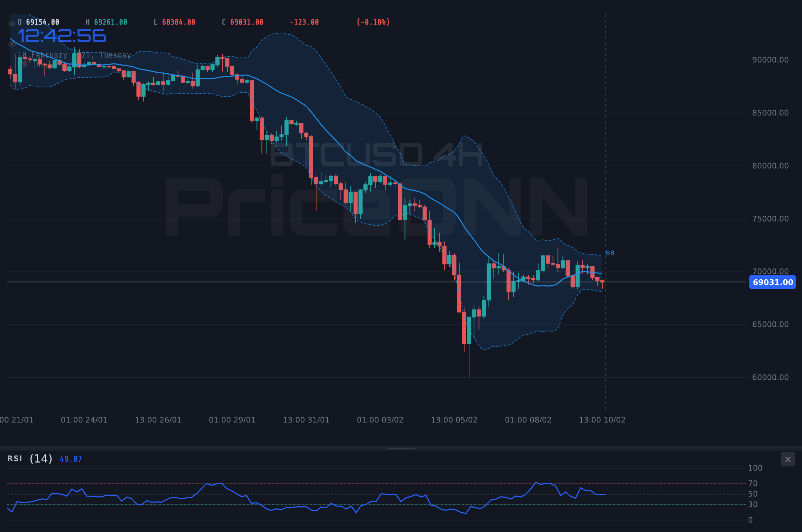Click the 01:00 08/02 time axis label

(x=528, y=420)
